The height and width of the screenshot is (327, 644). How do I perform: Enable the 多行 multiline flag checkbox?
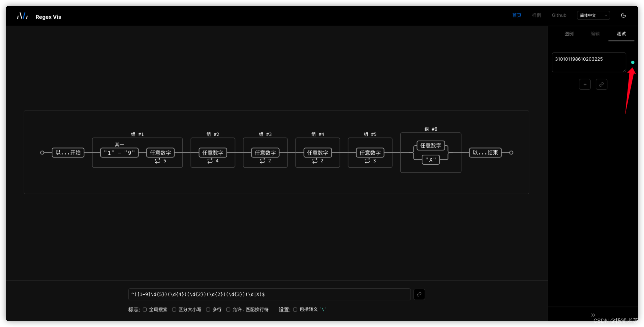click(x=208, y=310)
